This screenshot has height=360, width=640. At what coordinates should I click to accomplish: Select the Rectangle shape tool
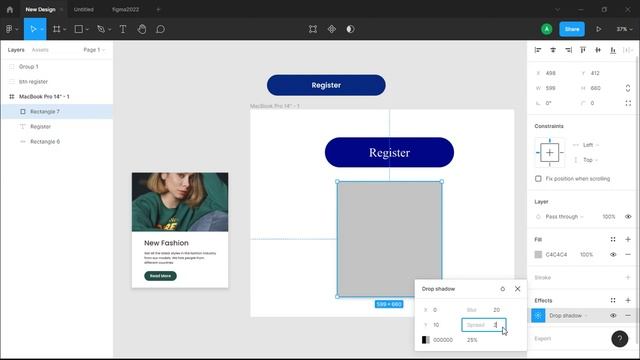(x=79, y=29)
